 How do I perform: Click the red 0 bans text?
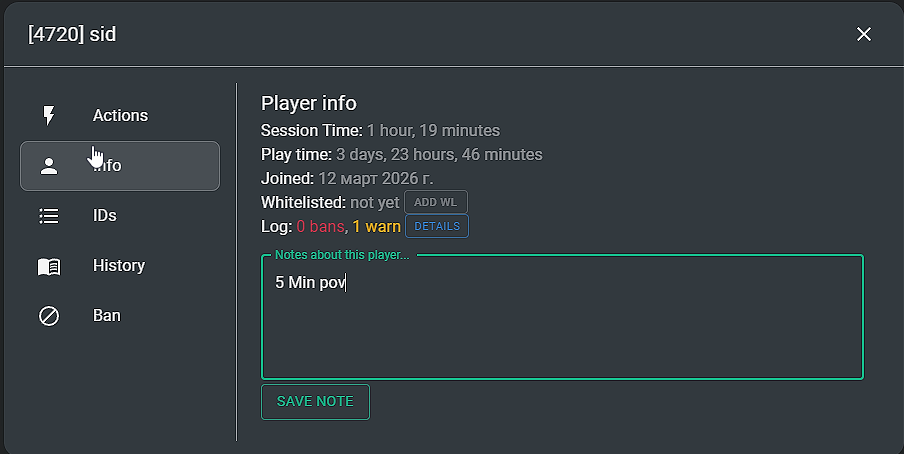point(321,227)
